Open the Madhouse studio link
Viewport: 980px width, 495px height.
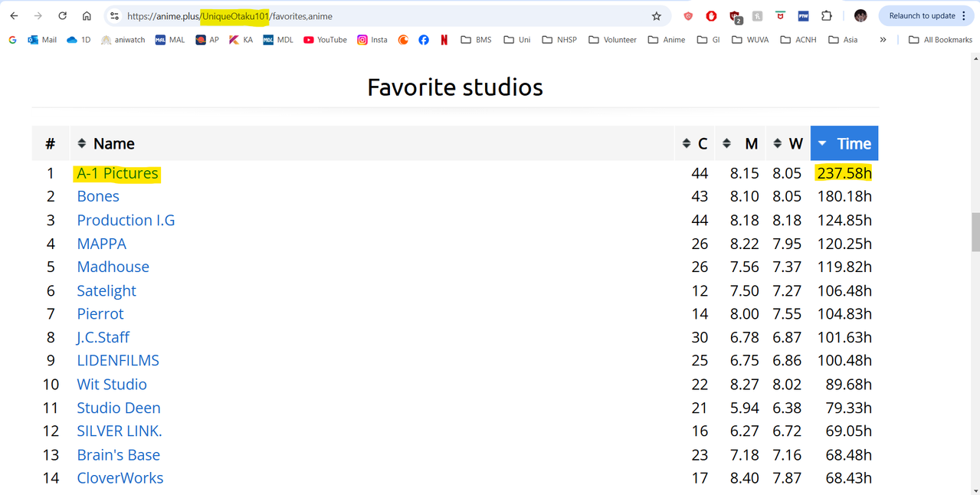point(113,267)
